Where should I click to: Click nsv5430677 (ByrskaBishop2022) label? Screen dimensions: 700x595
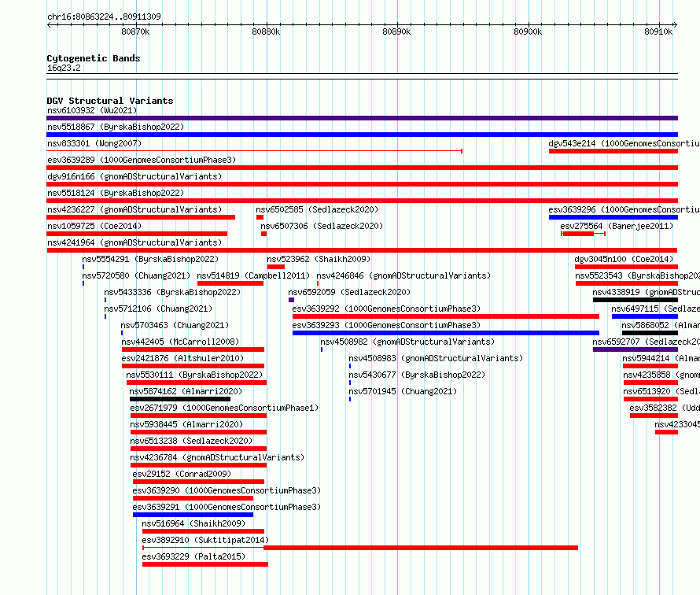coord(417,375)
